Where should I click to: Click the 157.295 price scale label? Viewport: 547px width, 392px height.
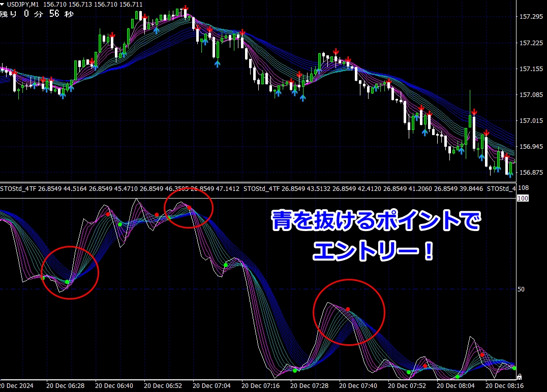click(x=531, y=17)
